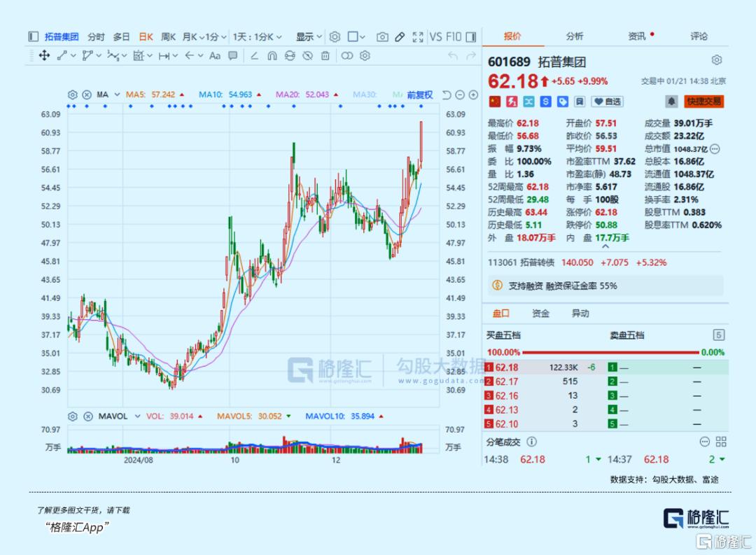Click the China flag market icon
The height and width of the screenshot is (555, 756).
coord(495,101)
